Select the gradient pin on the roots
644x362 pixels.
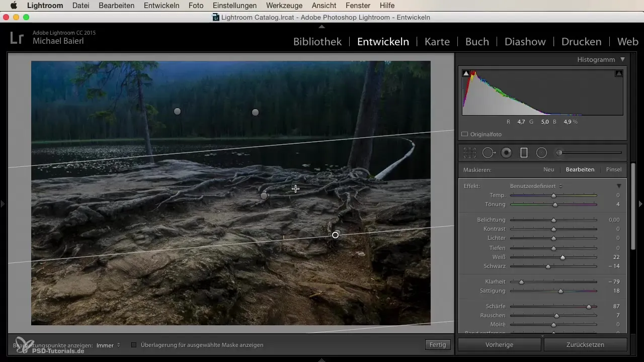tap(264, 196)
